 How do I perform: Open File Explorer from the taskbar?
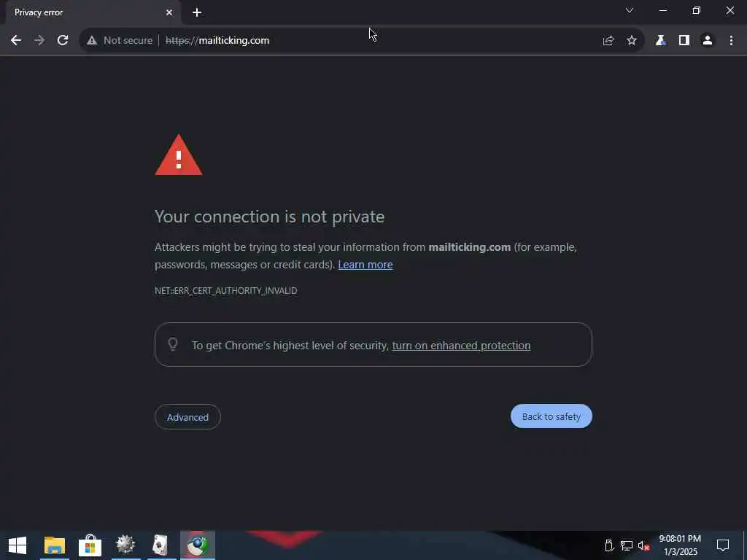click(54, 545)
